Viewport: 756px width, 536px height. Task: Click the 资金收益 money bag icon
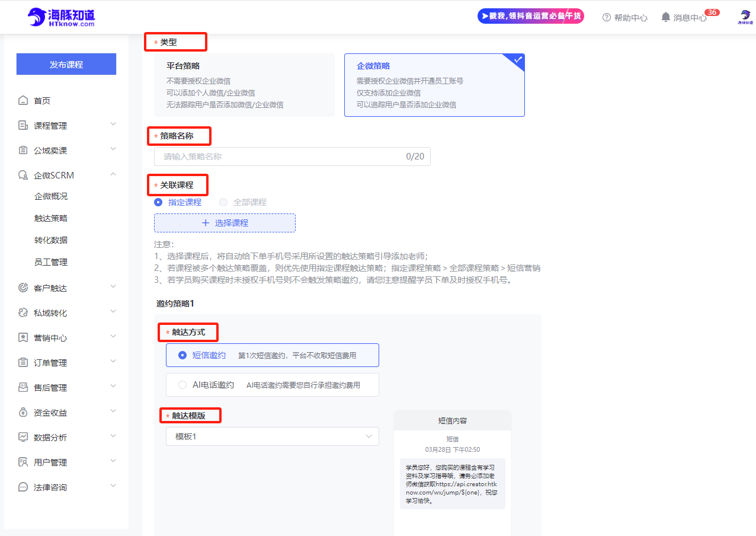point(23,413)
